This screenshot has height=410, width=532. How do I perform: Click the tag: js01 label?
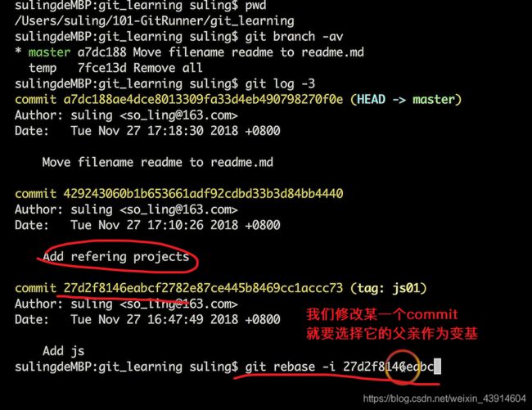click(x=389, y=288)
